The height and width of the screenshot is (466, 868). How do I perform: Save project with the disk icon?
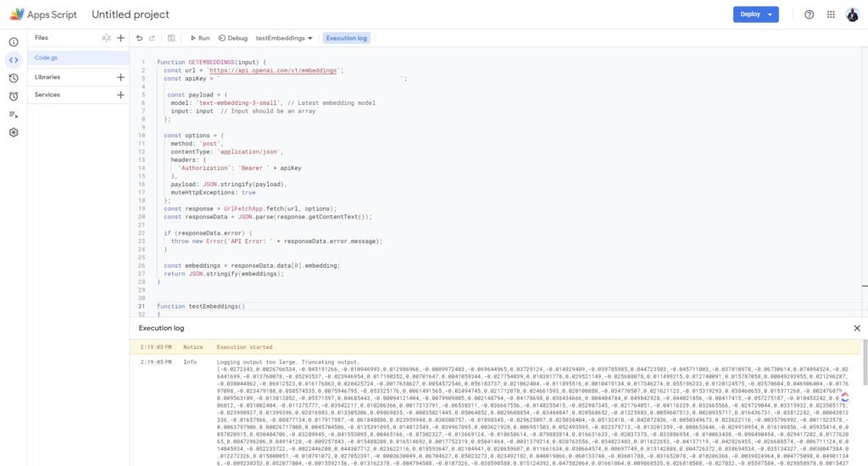pyautogui.click(x=171, y=38)
